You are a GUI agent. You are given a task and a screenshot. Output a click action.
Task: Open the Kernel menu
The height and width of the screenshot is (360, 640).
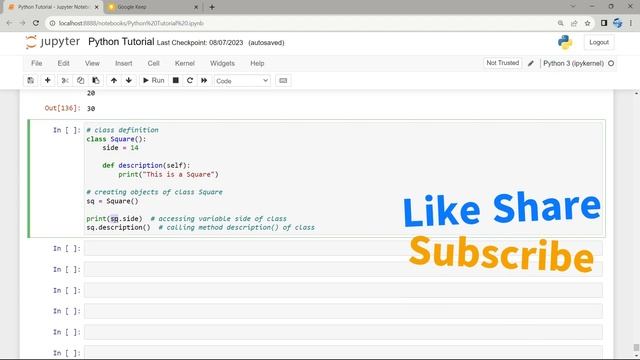click(184, 63)
